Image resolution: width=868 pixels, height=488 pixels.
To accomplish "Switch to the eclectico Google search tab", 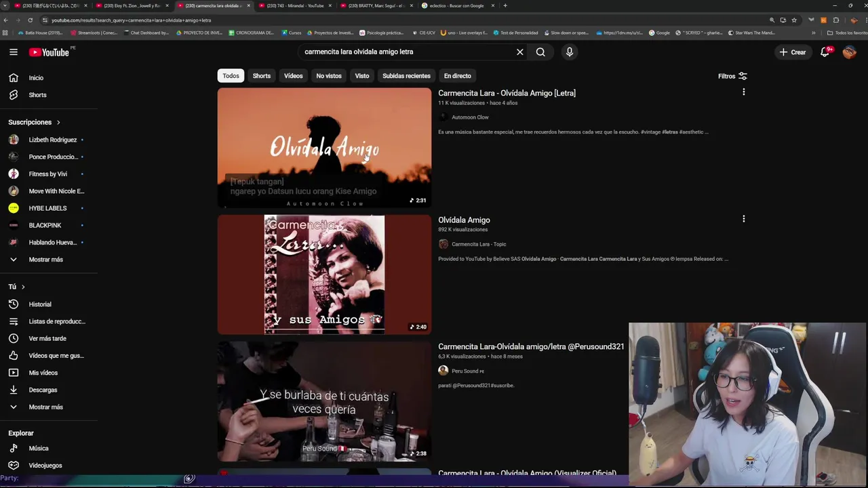I will (457, 5).
